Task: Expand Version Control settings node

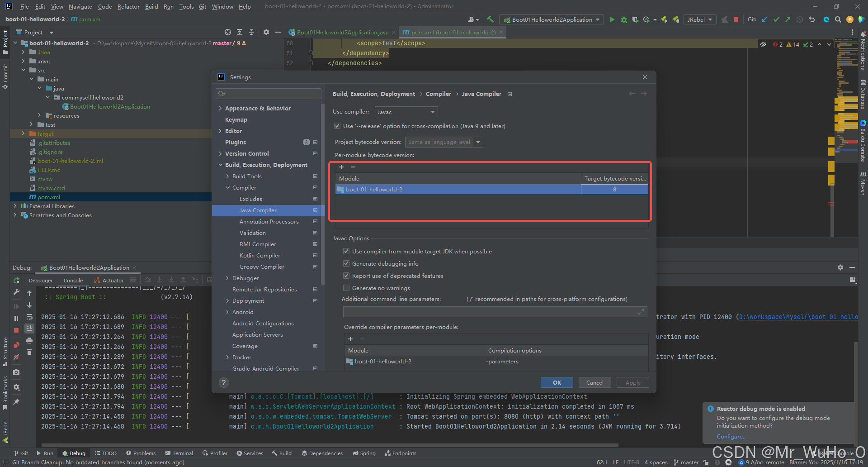Action: click(220, 154)
